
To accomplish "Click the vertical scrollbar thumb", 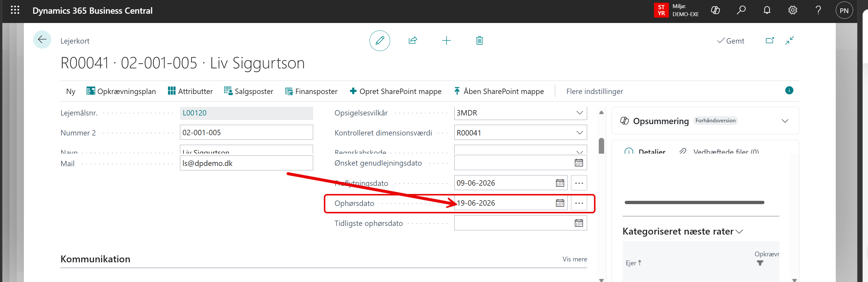I will [601, 146].
